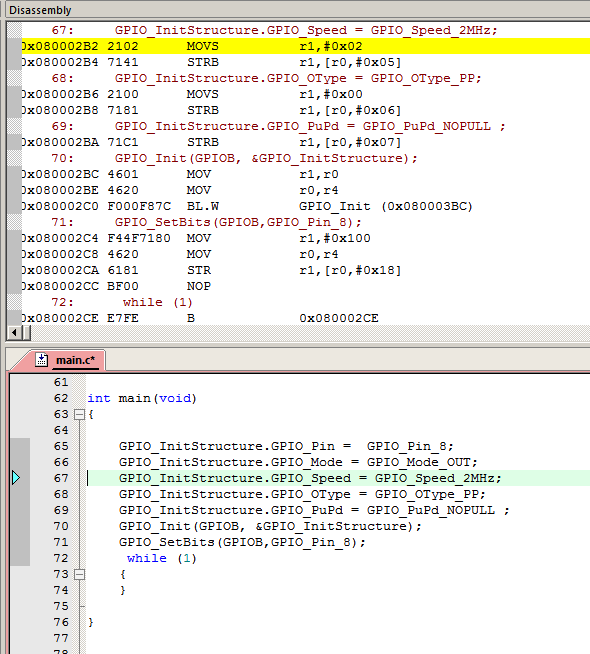Click the Disassembly panel title
Screen dimensions: 590x654
click(x=40, y=10)
